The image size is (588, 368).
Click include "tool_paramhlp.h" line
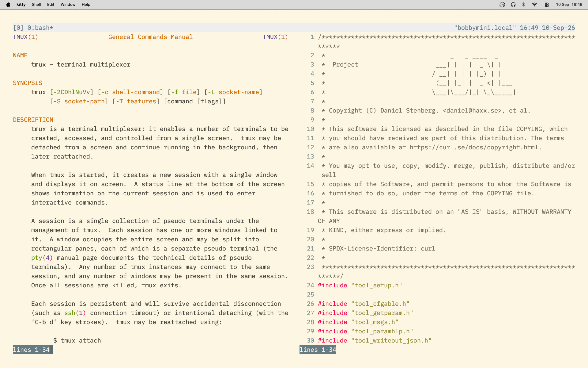pos(365,332)
